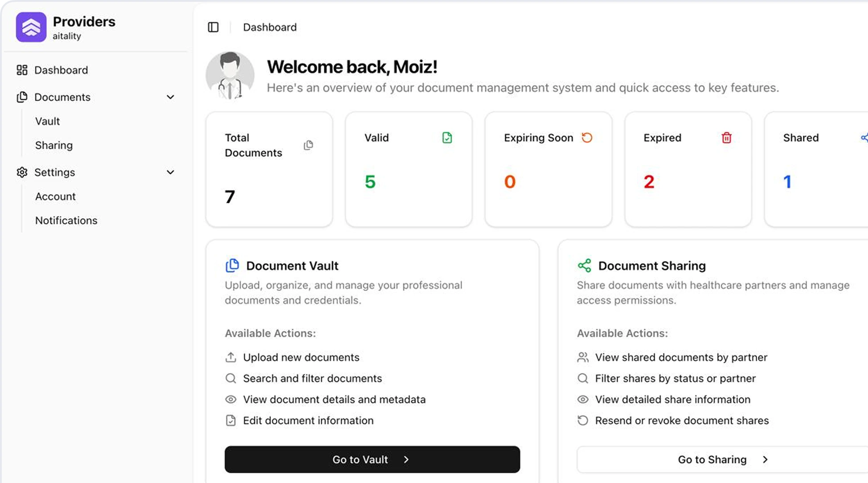Open Dashboard in the sidebar
Viewport: 868px width, 483px height.
point(61,70)
